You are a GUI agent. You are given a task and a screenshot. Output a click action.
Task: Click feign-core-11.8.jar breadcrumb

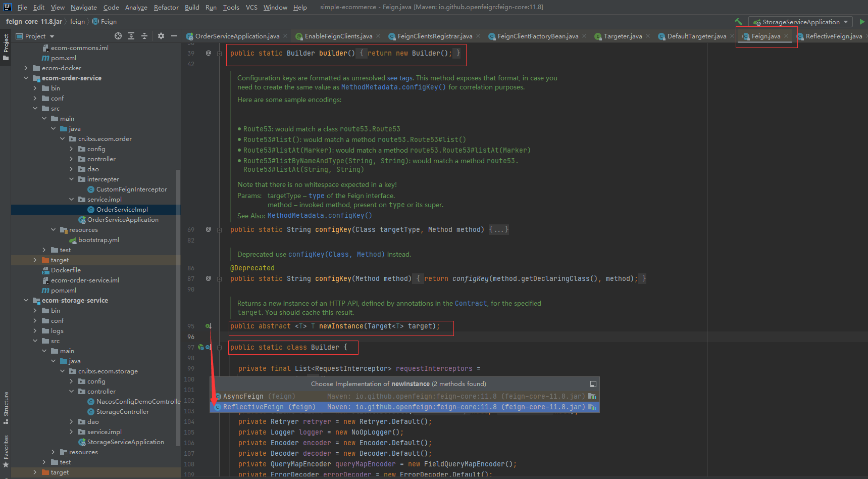click(34, 22)
